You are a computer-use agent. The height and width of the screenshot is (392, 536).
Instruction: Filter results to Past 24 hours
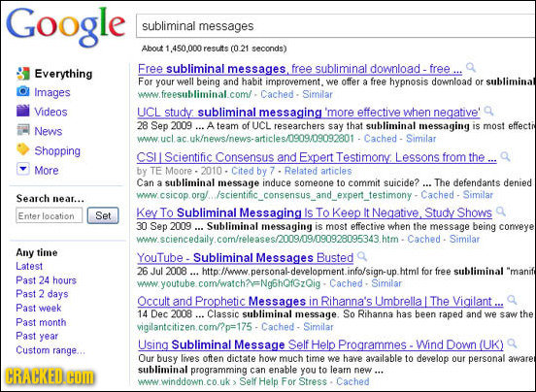pyautogui.click(x=47, y=280)
